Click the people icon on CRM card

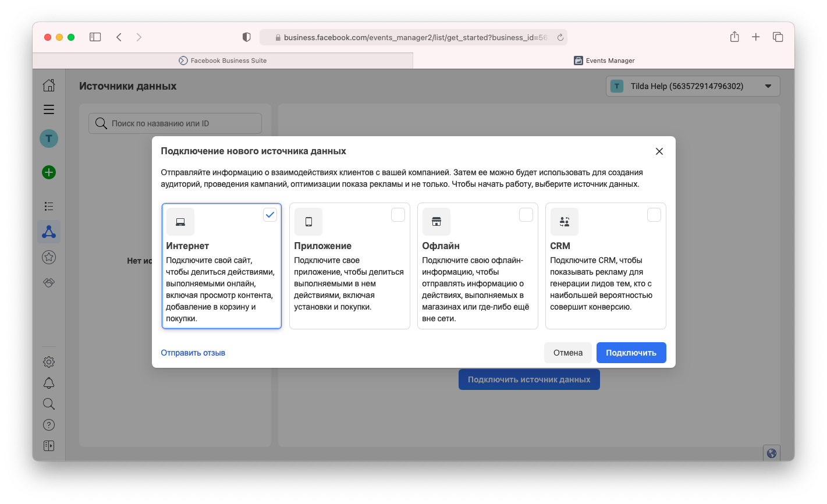click(x=565, y=222)
